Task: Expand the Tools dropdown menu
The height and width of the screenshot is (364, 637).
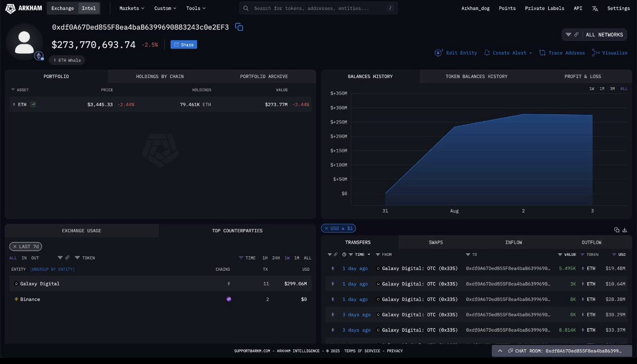Action: click(196, 8)
